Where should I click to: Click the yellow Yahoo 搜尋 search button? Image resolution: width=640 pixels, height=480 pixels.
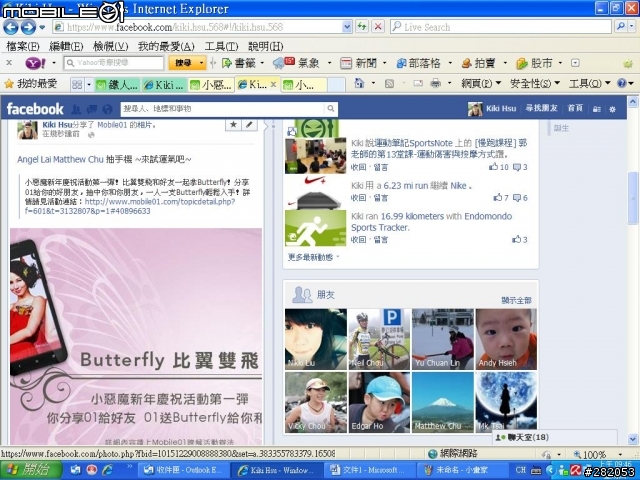[183, 63]
